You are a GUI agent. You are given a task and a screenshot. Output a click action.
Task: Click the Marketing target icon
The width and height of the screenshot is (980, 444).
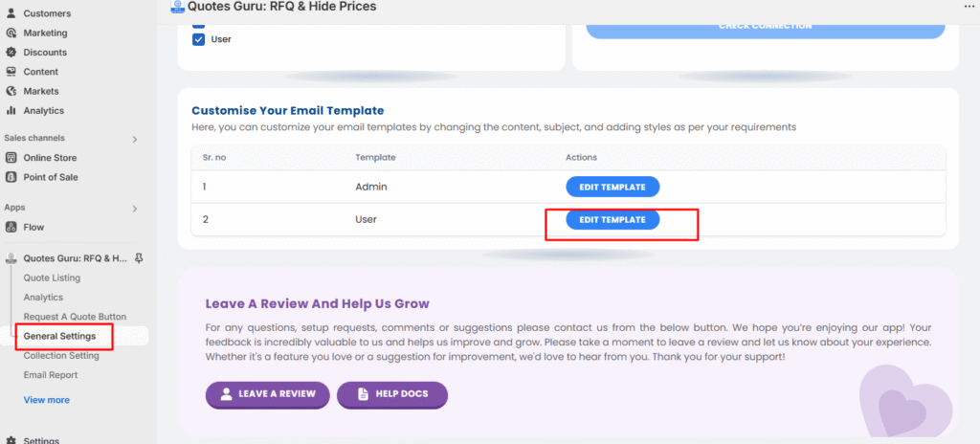tap(11, 33)
